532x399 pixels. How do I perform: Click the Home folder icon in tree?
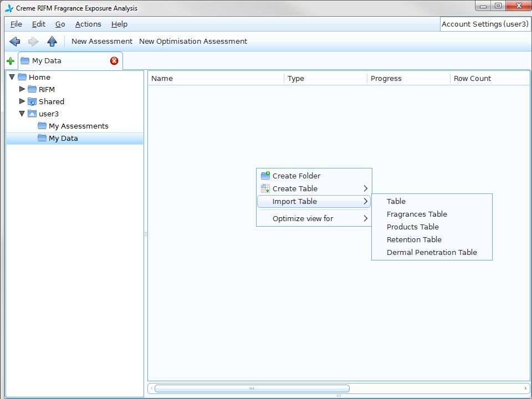22,77
